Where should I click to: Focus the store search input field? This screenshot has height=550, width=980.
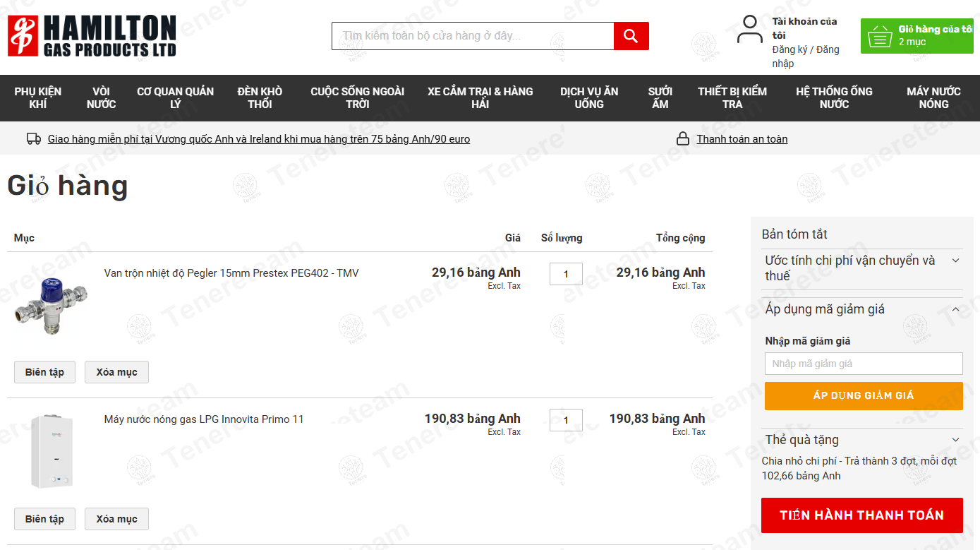(473, 36)
